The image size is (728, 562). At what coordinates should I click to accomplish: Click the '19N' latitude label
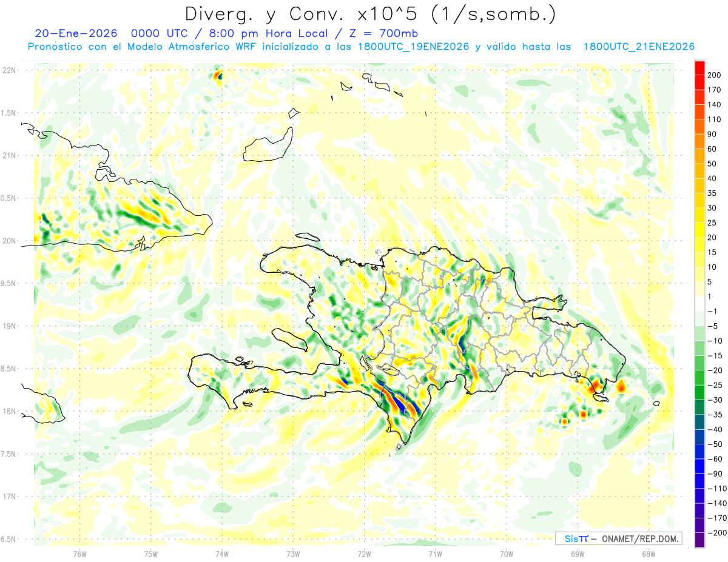(x=8, y=326)
